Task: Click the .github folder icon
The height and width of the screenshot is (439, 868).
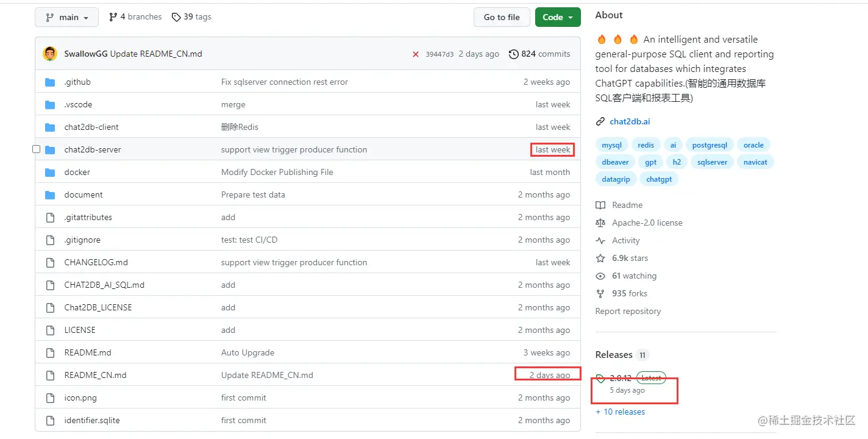Action: [x=50, y=82]
